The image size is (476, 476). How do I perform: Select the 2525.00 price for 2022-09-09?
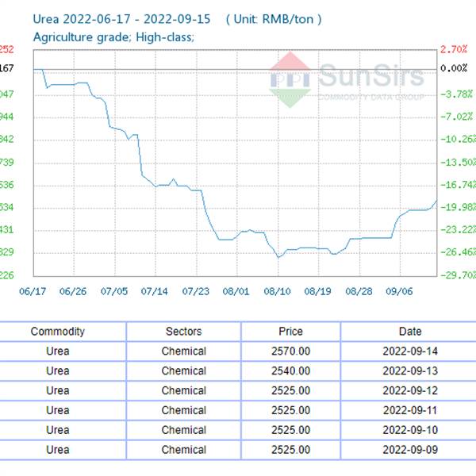point(291,450)
